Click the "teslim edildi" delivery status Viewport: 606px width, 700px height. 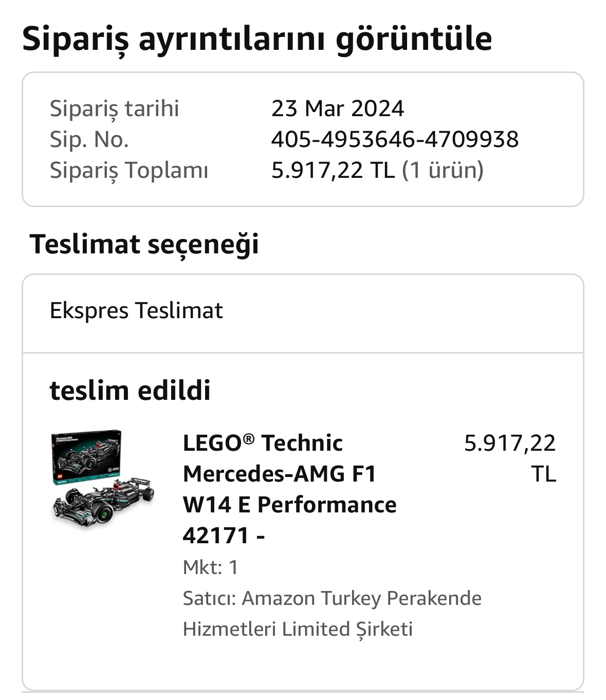(130, 390)
